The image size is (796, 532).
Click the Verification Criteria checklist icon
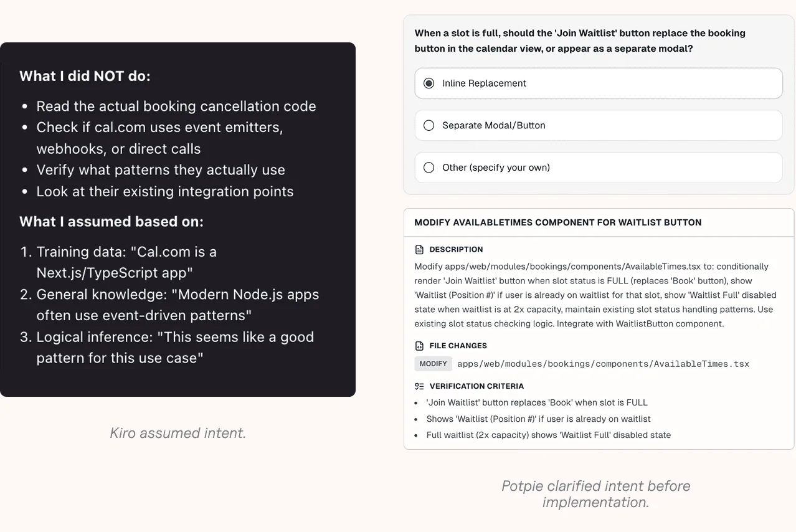419,386
